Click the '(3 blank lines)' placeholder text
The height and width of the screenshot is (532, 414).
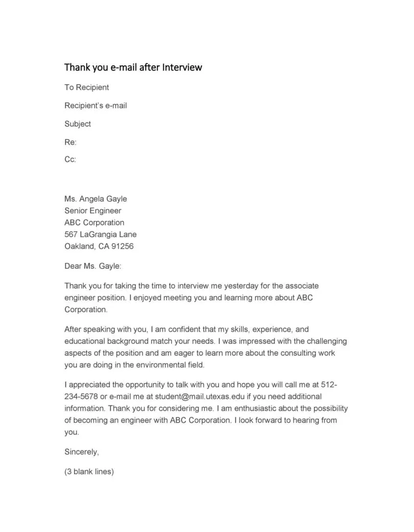click(89, 472)
